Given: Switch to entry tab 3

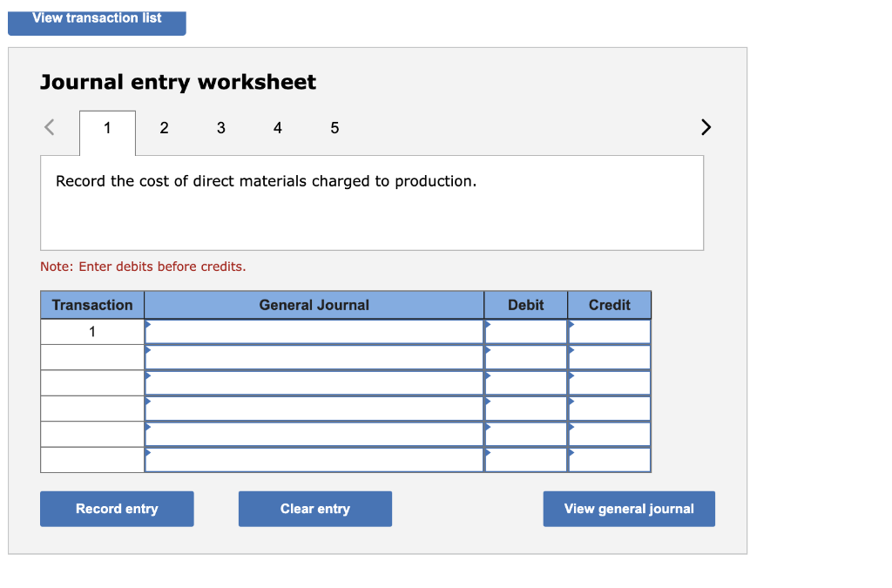Looking at the screenshot, I should click(x=220, y=128).
